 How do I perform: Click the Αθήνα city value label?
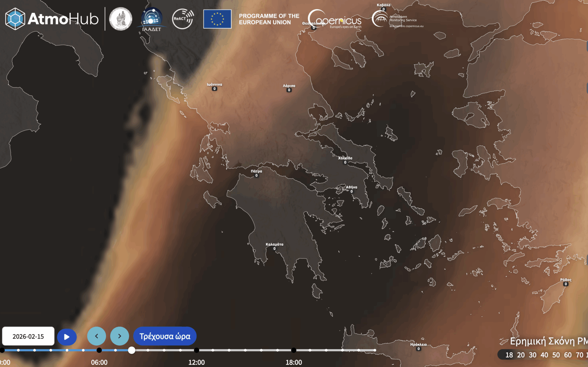pos(351,191)
